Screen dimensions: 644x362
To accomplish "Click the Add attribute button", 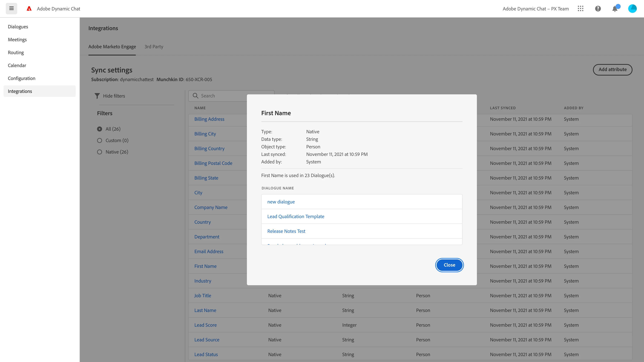I will coord(613,70).
